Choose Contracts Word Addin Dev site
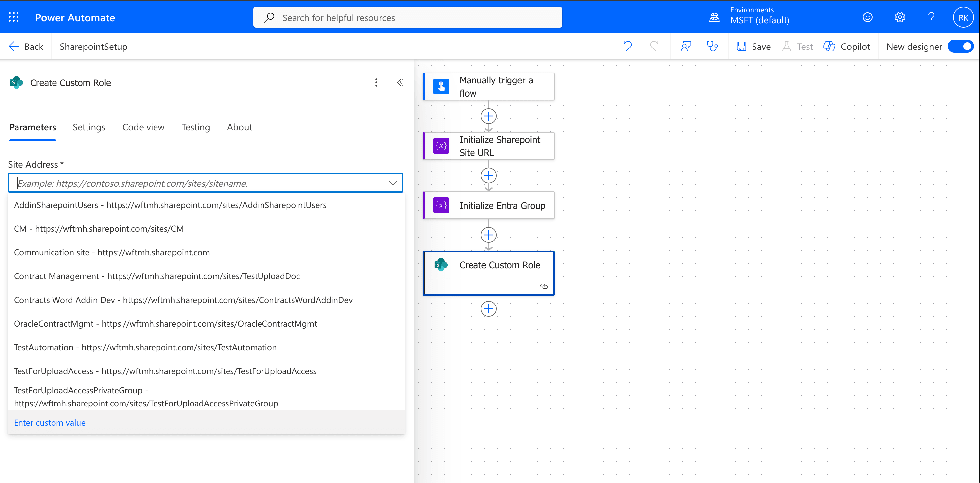This screenshot has height=483, width=980. click(206, 300)
